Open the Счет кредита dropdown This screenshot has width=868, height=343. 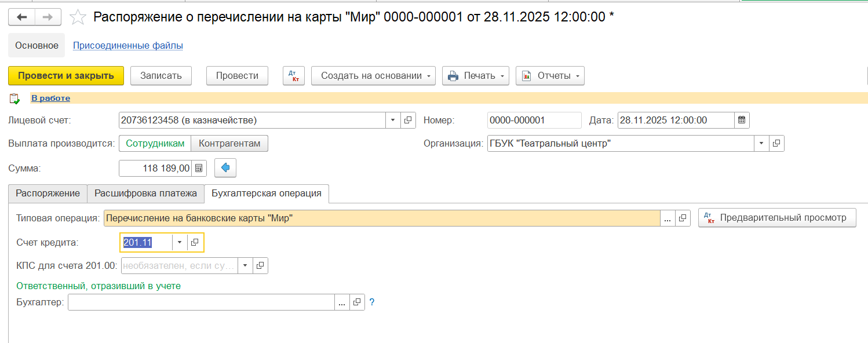(180, 243)
